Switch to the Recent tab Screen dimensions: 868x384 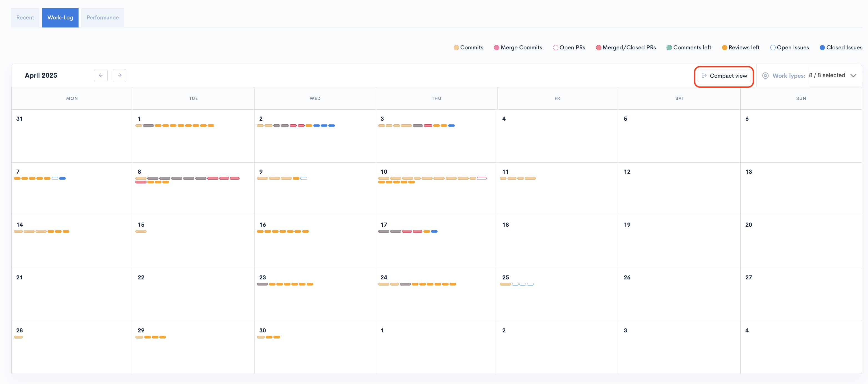(25, 17)
